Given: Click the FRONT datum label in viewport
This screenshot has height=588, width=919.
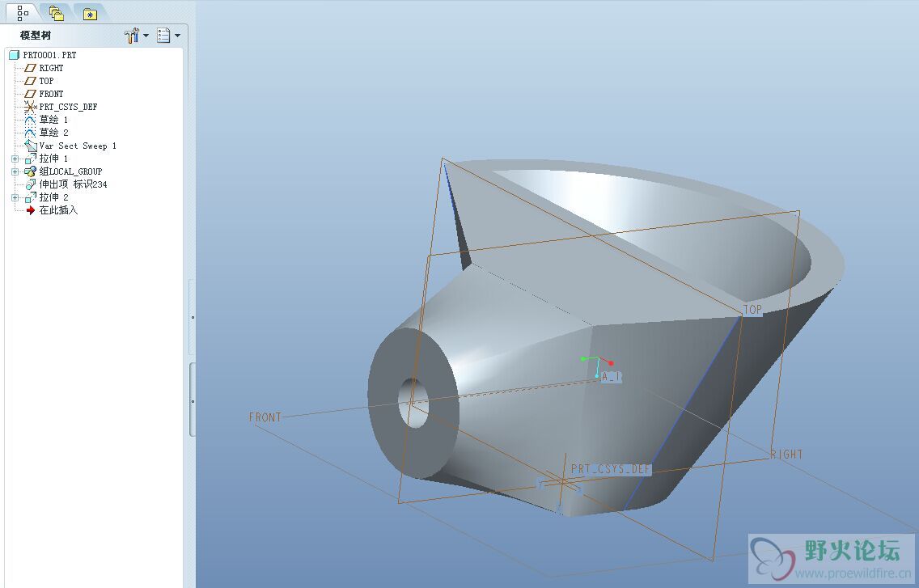Looking at the screenshot, I should tap(265, 417).
